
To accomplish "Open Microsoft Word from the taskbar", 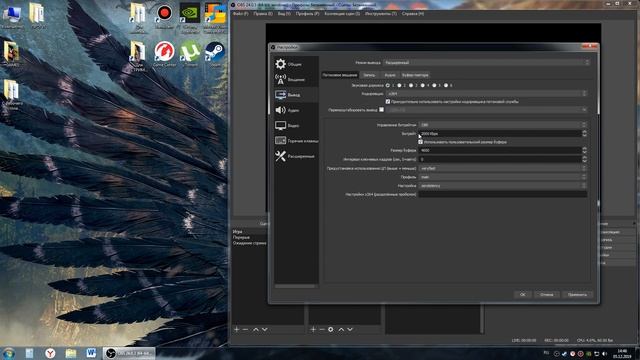I will pos(91,353).
